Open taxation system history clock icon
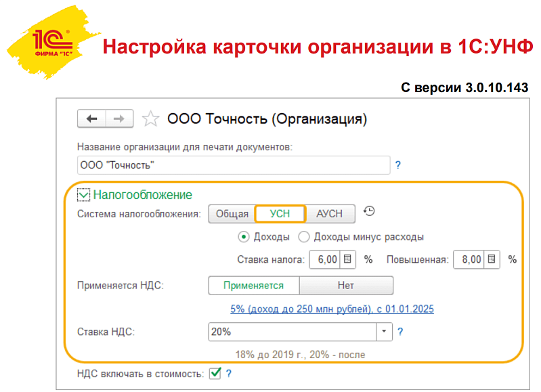 (x=369, y=211)
